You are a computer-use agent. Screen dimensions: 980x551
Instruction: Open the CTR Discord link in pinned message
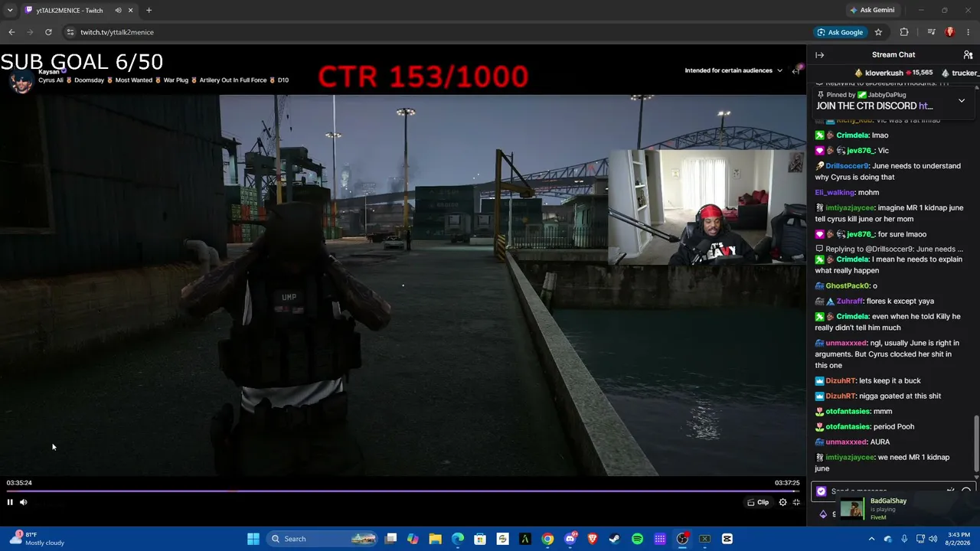coord(926,106)
